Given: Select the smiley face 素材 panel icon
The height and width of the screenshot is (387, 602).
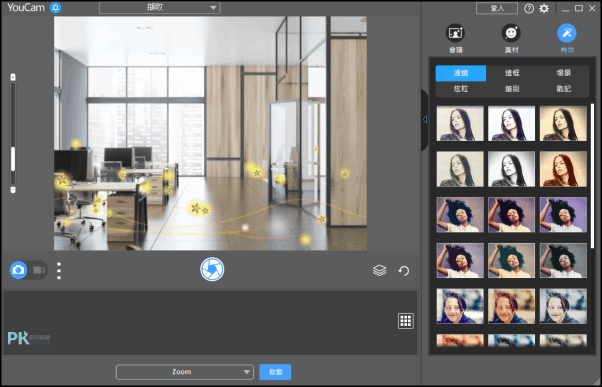Looking at the screenshot, I should point(511,33).
